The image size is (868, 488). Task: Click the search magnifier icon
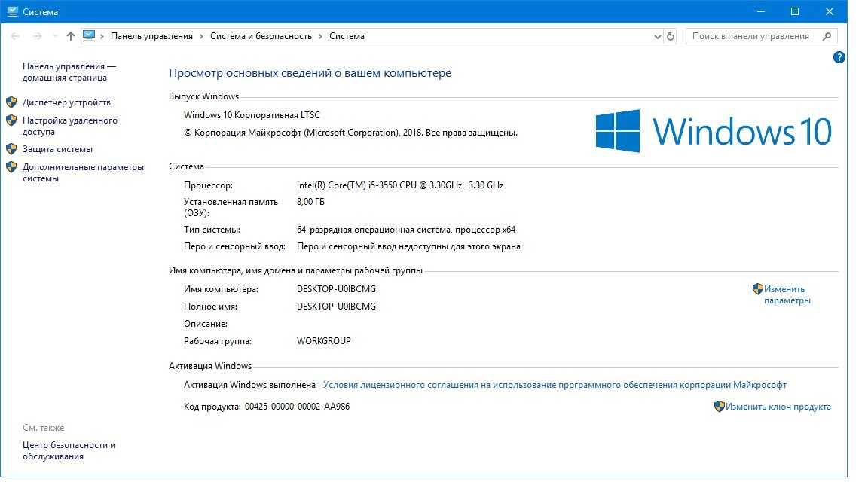click(x=827, y=36)
